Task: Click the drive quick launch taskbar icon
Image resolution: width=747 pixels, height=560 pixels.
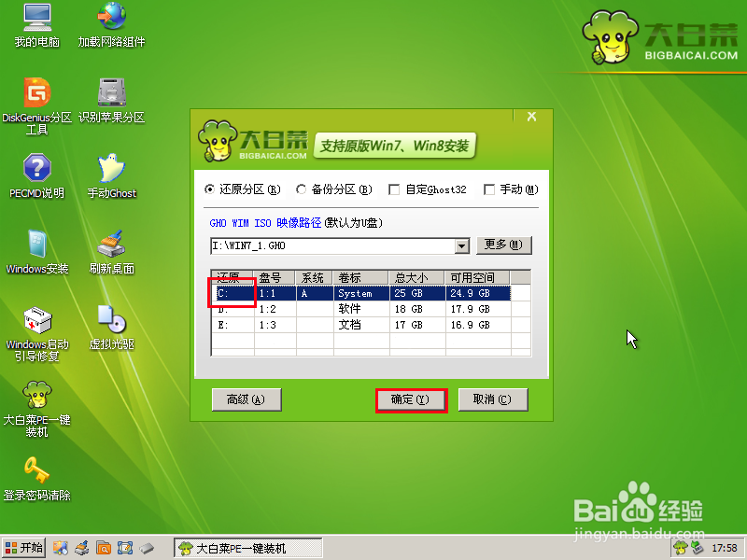Action: click(x=147, y=548)
